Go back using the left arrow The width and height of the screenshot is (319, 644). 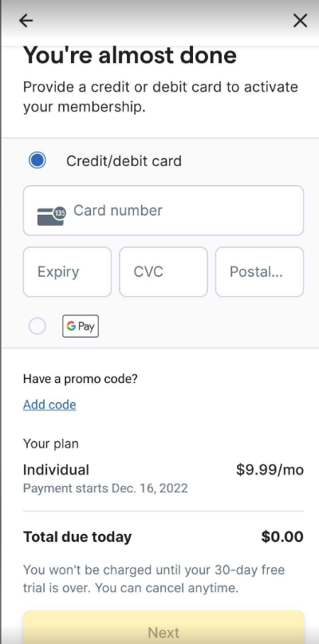26,20
